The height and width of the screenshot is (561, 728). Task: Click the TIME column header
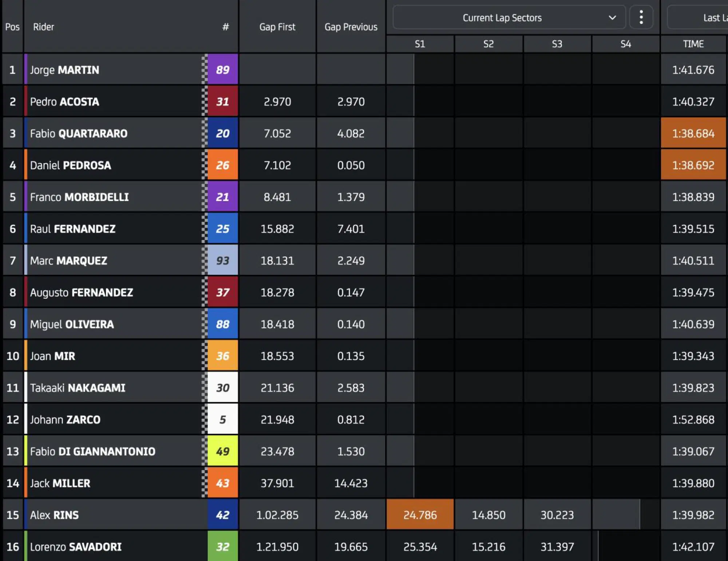[693, 44]
